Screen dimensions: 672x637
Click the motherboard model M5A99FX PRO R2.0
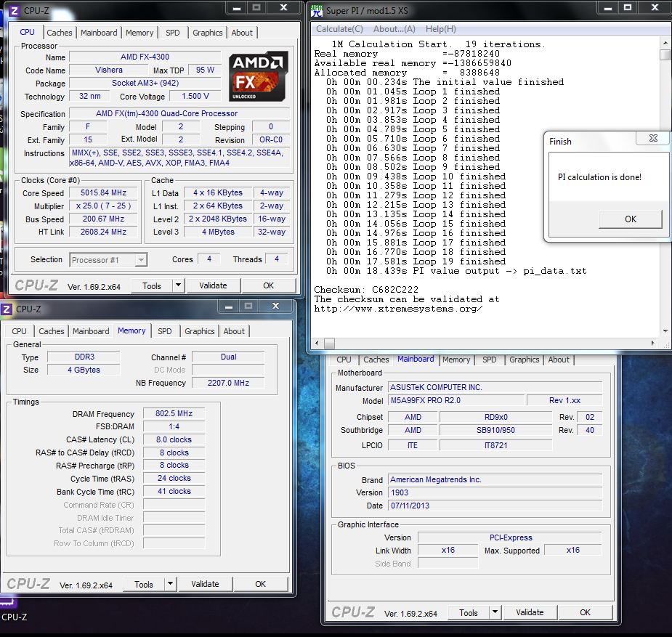pyautogui.click(x=457, y=400)
